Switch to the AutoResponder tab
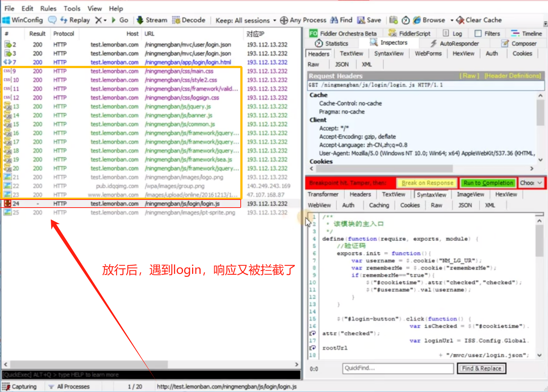 [x=455, y=43]
